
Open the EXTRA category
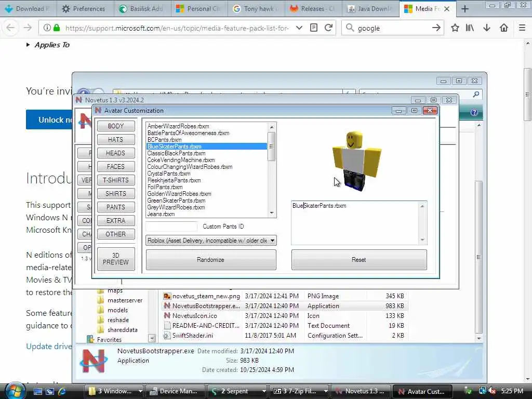[116, 220]
